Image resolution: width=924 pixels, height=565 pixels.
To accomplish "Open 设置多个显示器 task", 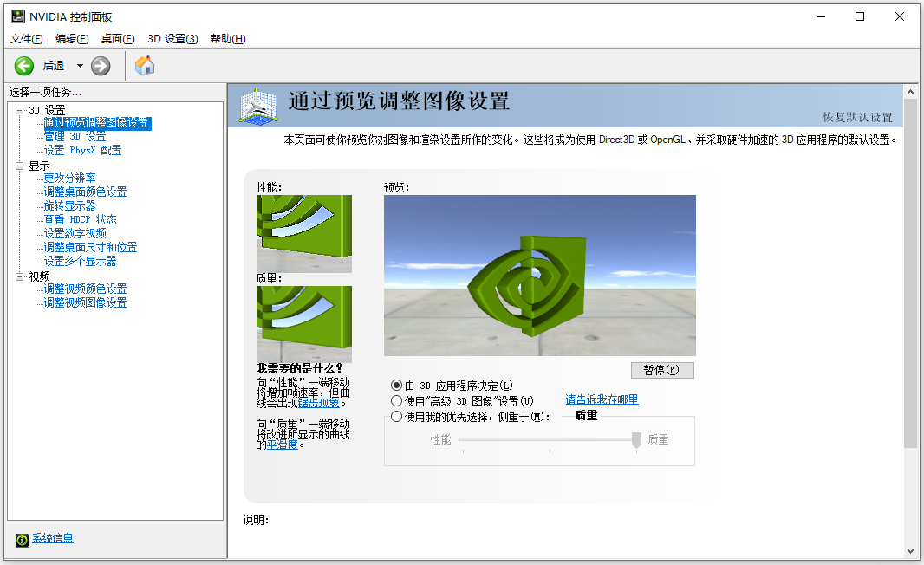I will tap(80, 261).
